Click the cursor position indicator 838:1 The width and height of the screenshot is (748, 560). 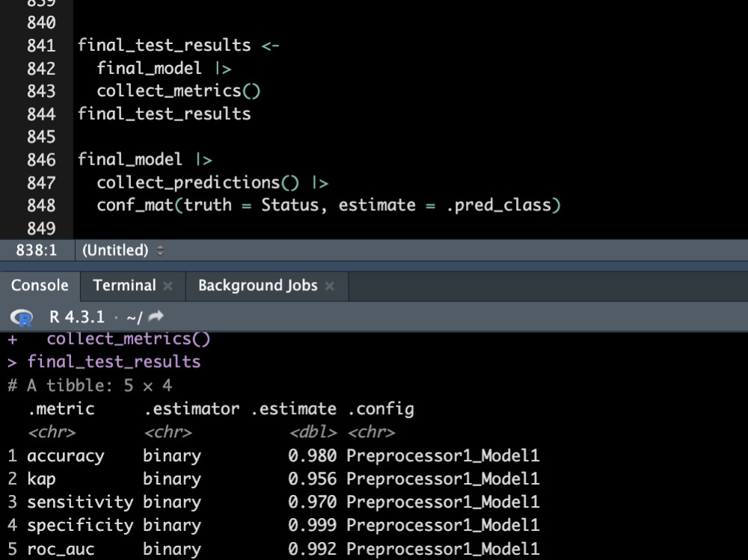coord(36,250)
